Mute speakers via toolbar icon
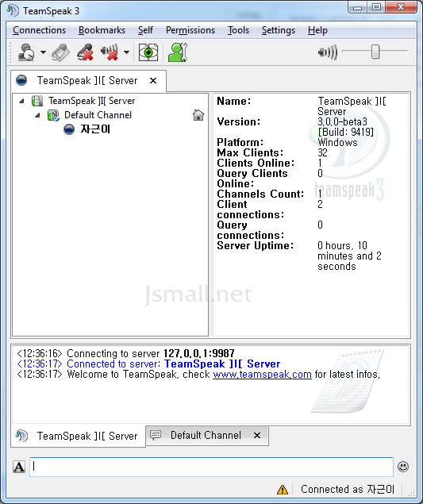Viewport: 423px width, 504px height. click(110, 52)
